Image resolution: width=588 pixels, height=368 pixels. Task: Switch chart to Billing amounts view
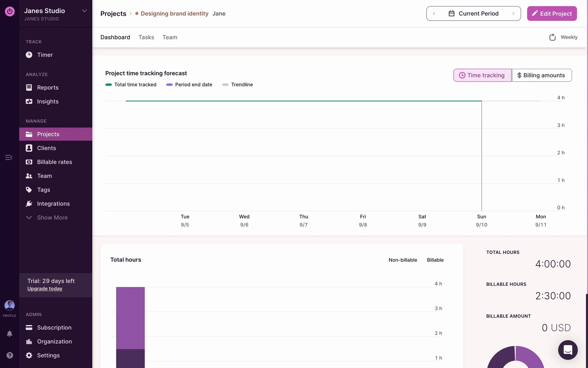tap(541, 75)
